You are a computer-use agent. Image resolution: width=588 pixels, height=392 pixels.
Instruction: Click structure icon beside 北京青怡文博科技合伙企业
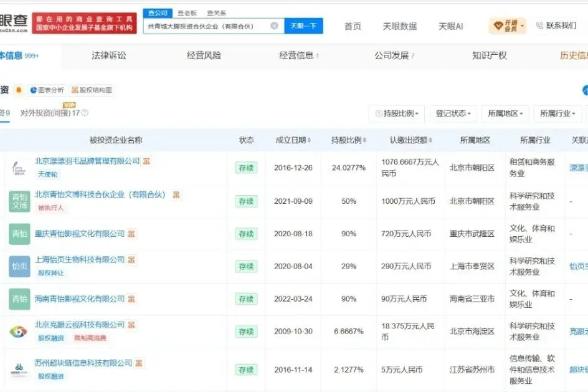176,194
